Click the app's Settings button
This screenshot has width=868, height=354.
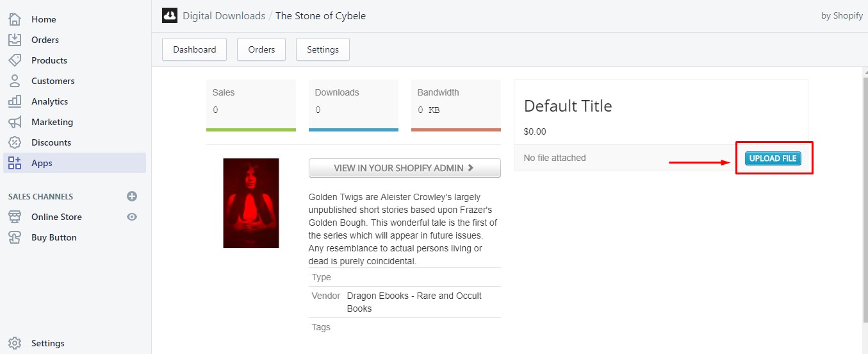click(x=323, y=49)
